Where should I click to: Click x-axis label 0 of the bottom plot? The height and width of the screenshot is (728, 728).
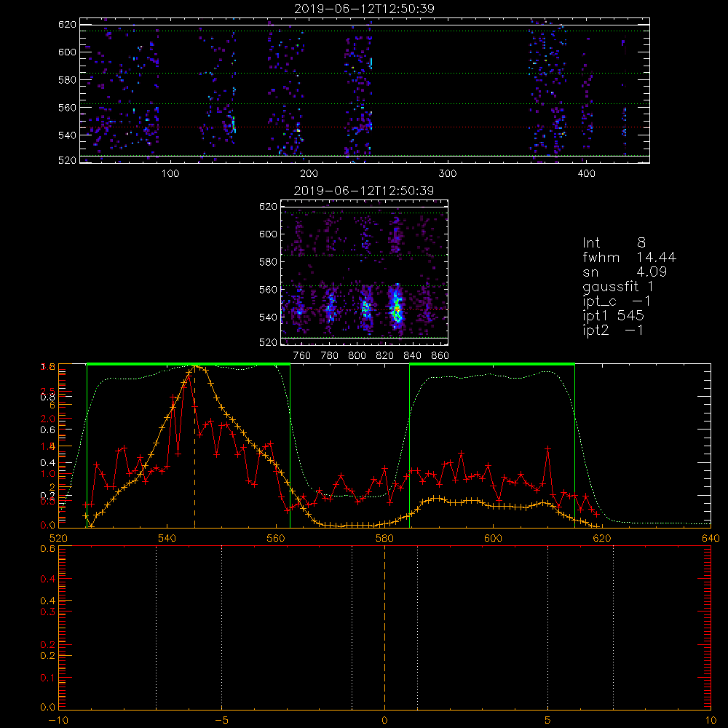[x=384, y=721]
